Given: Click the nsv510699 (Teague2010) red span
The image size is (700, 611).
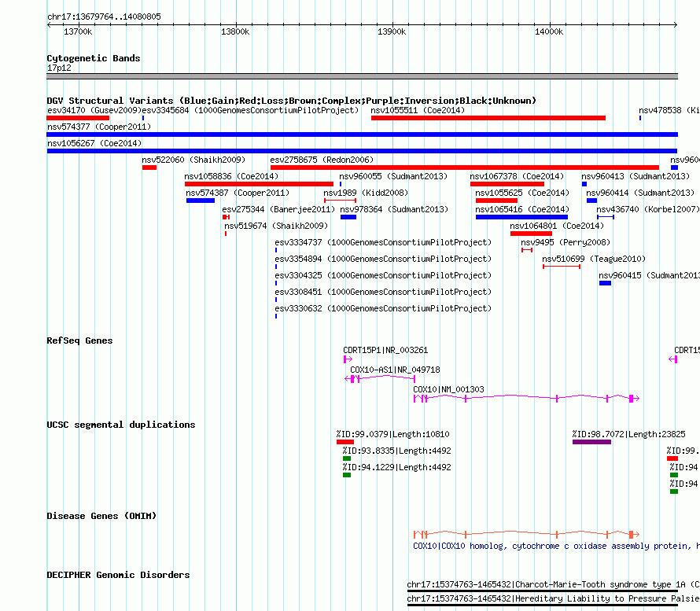Looking at the screenshot, I should coord(562,267).
